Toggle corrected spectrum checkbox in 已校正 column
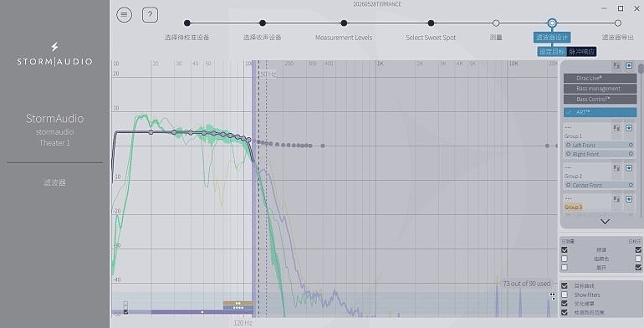 [638, 250]
